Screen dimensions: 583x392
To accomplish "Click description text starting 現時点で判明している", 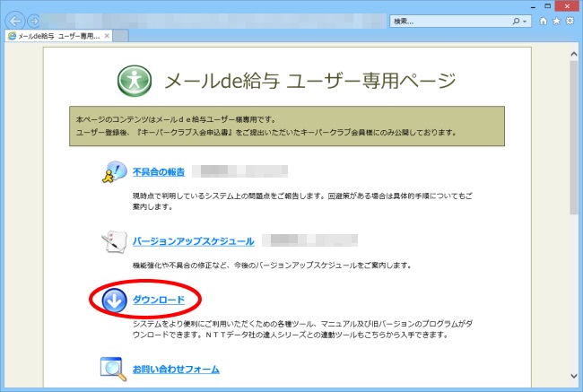I will [302, 201].
